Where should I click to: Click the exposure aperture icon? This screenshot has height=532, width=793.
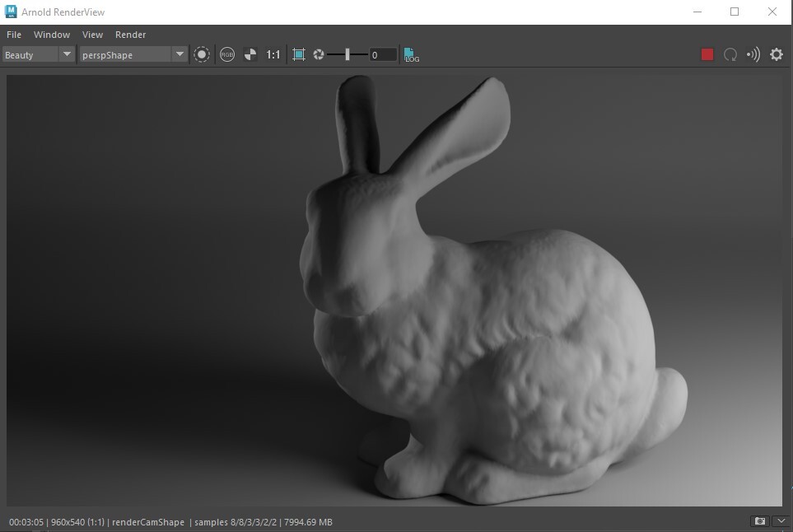[x=319, y=55]
